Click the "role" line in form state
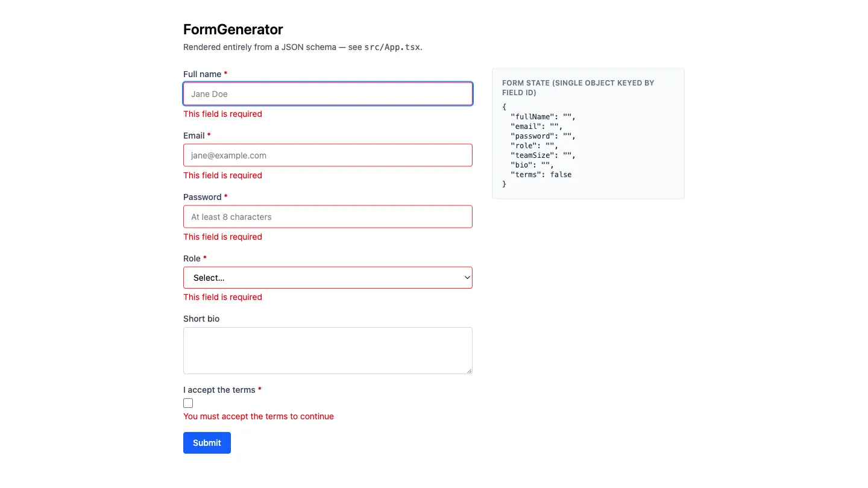The width and height of the screenshot is (868, 488). pyautogui.click(x=535, y=146)
